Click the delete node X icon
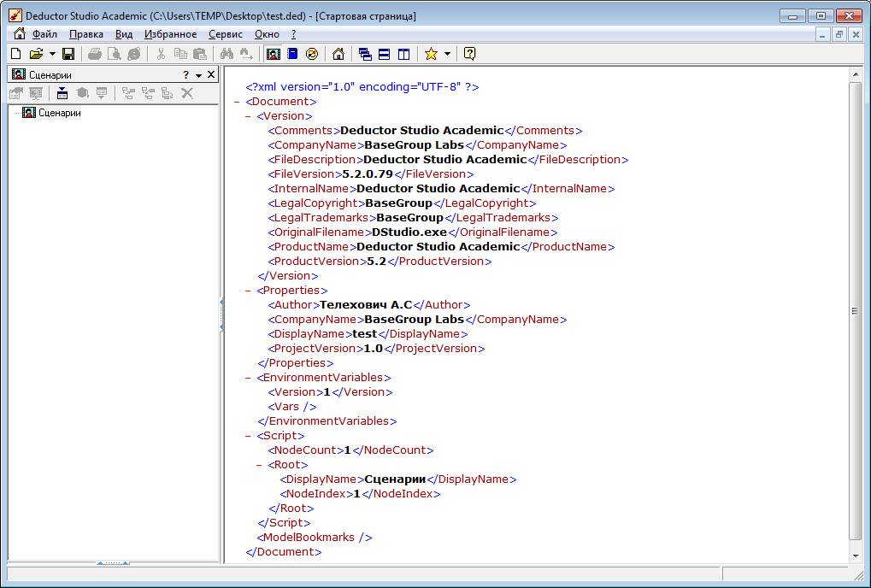 187,93
